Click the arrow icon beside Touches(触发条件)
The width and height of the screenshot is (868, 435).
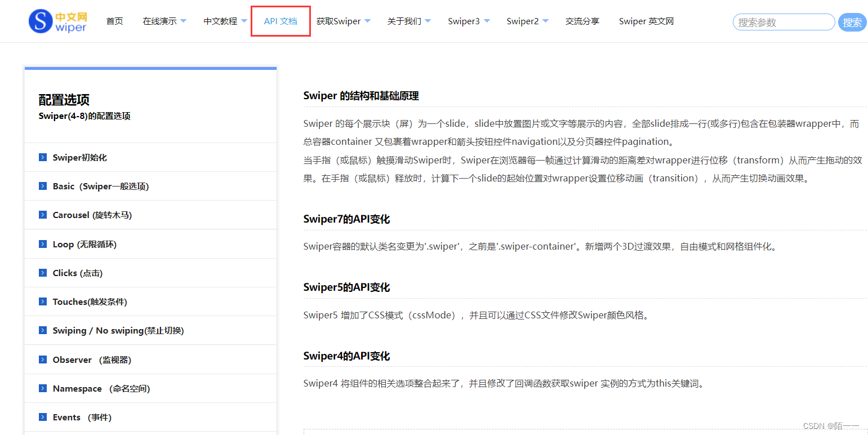(43, 301)
